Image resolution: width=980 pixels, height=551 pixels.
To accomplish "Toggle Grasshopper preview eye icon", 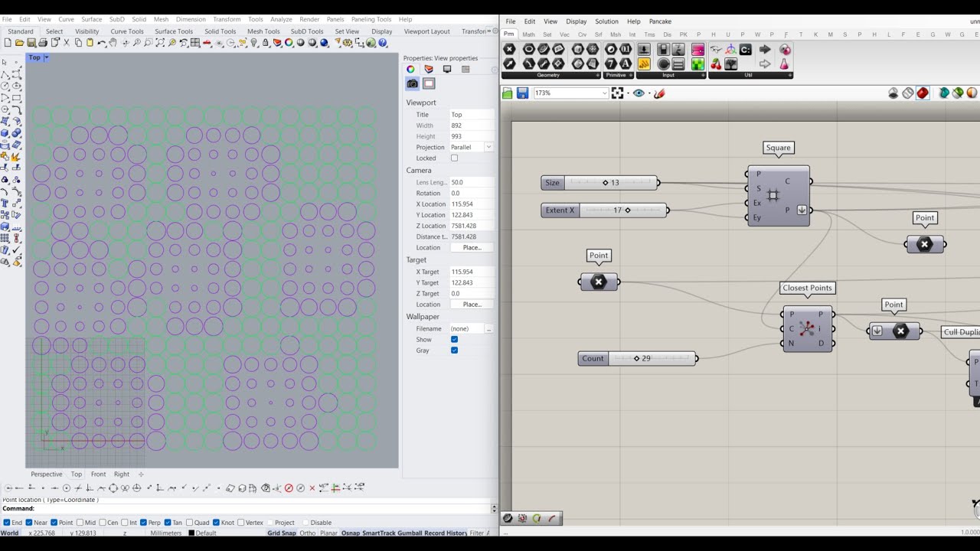I will [639, 93].
